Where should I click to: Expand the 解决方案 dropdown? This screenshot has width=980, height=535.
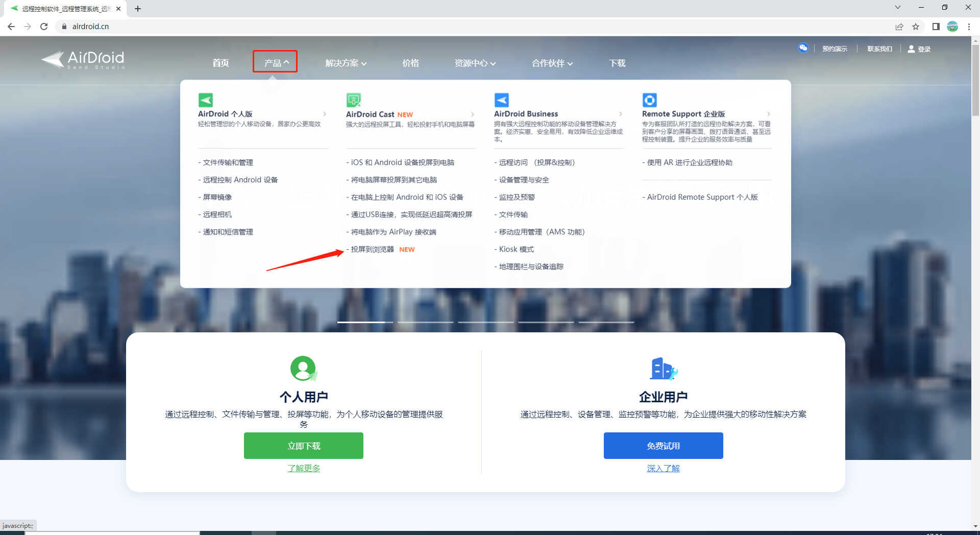pyautogui.click(x=346, y=63)
